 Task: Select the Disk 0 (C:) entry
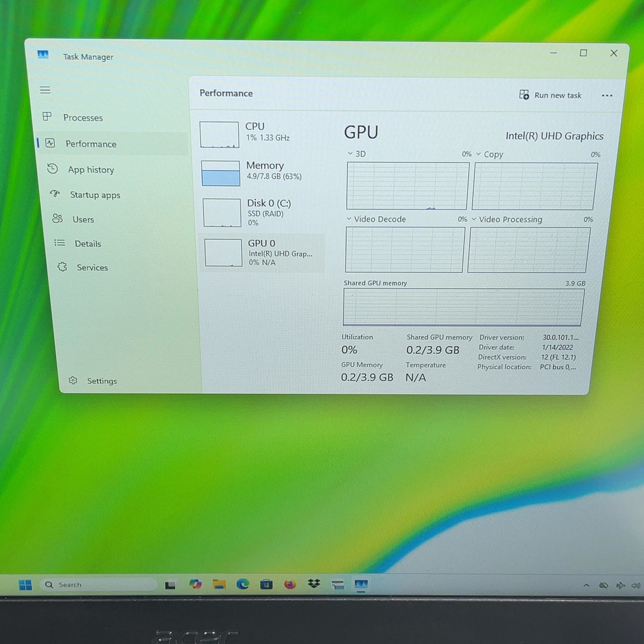click(x=263, y=213)
